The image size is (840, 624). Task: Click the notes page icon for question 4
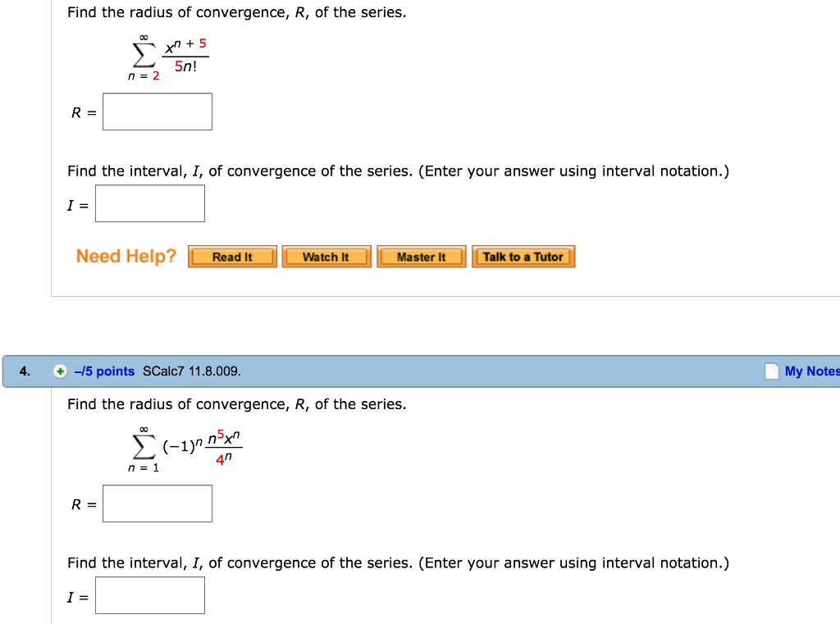point(771,371)
